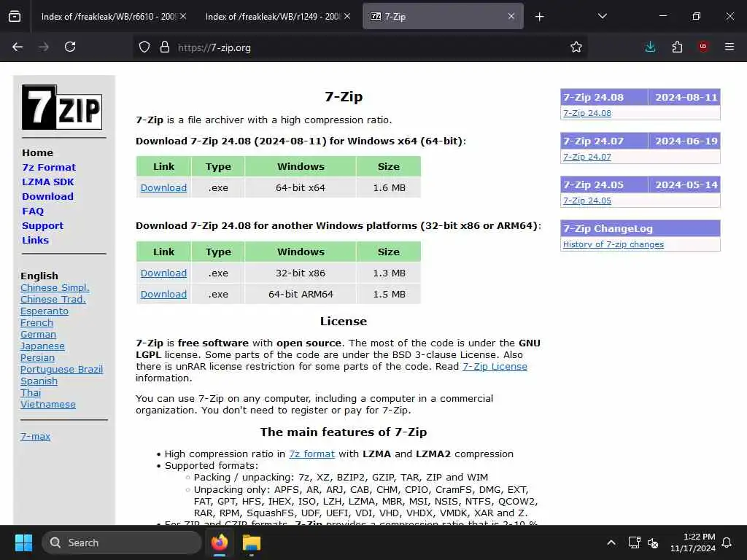Go to the Download sidebar page
Viewport: 747px width, 560px height.
[47, 196]
